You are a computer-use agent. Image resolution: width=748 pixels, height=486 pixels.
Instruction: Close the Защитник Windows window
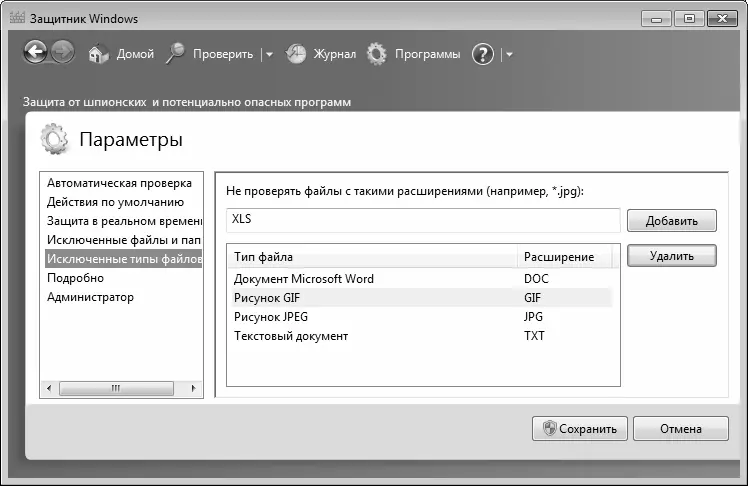click(x=722, y=19)
